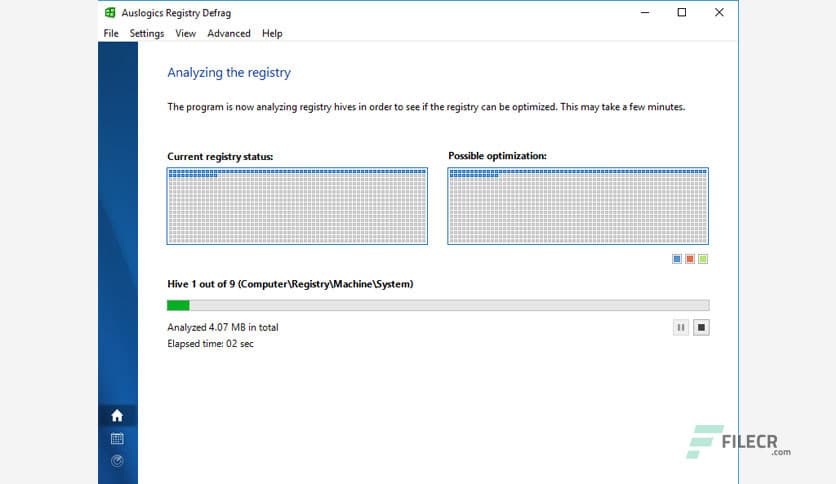836x484 pixels.
Task: Open the Settings menu
Action: tap(147, 34)
